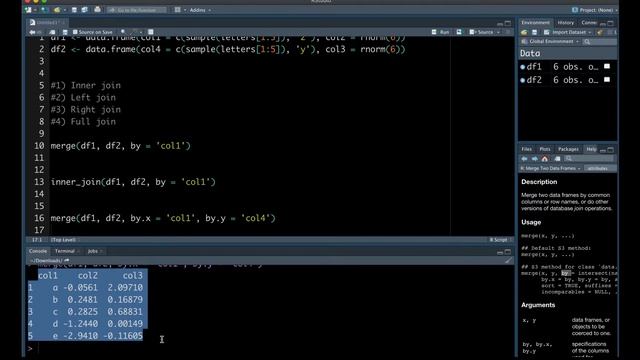The image size is (640, 360).
Task: Click the compile report notebook icon
Action: click(151, 32)
